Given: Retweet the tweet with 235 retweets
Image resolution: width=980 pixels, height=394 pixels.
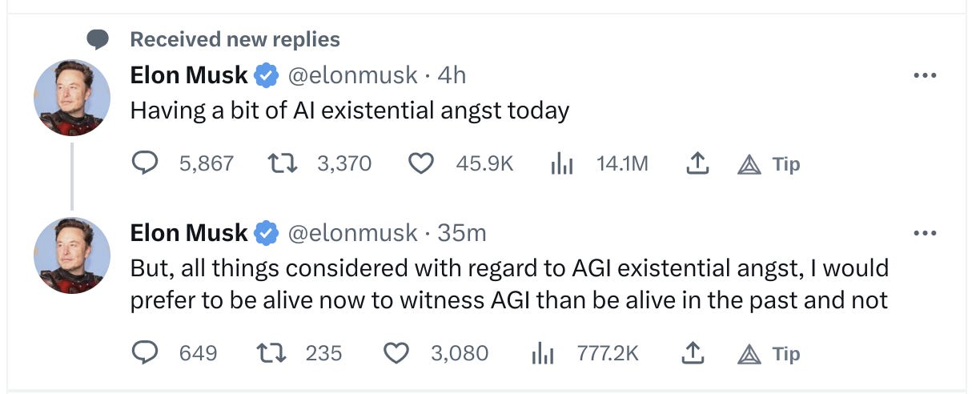Looking at the screenshot, I should [270, 353].
